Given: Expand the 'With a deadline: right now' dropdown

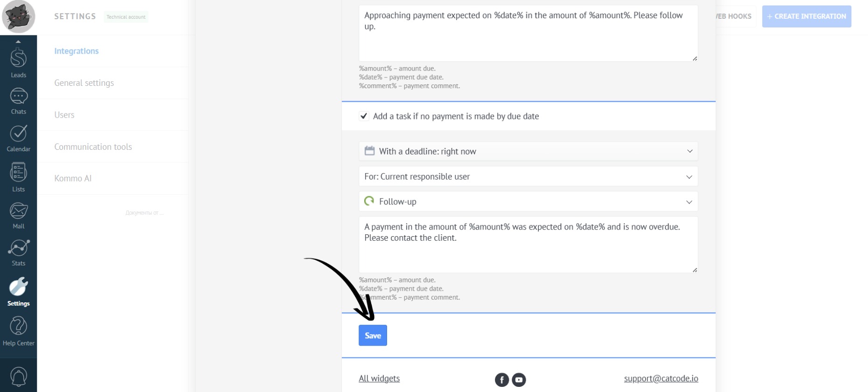Looking at the screenshot, I should (x=528, y=151).
